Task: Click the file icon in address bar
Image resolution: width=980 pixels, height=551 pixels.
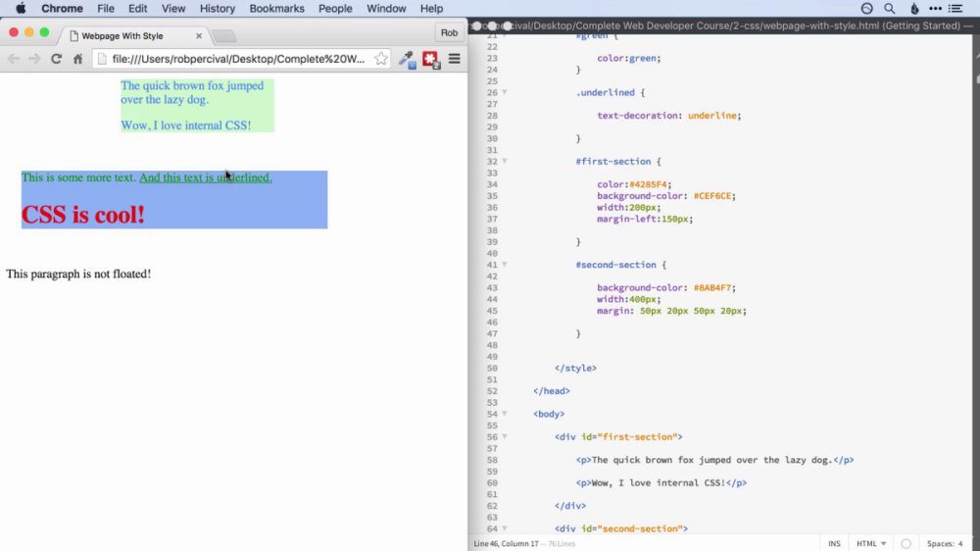Action: (102, 59)
